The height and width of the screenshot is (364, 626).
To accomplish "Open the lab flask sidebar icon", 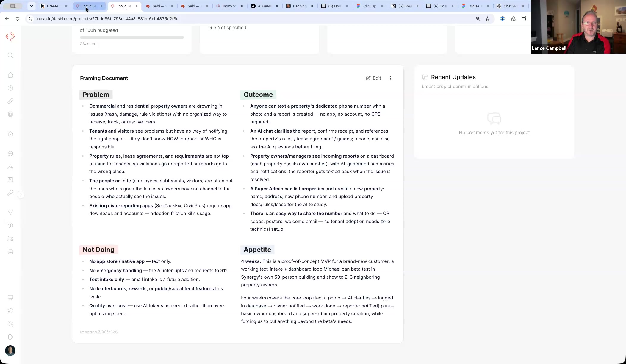I will [10, 167].
